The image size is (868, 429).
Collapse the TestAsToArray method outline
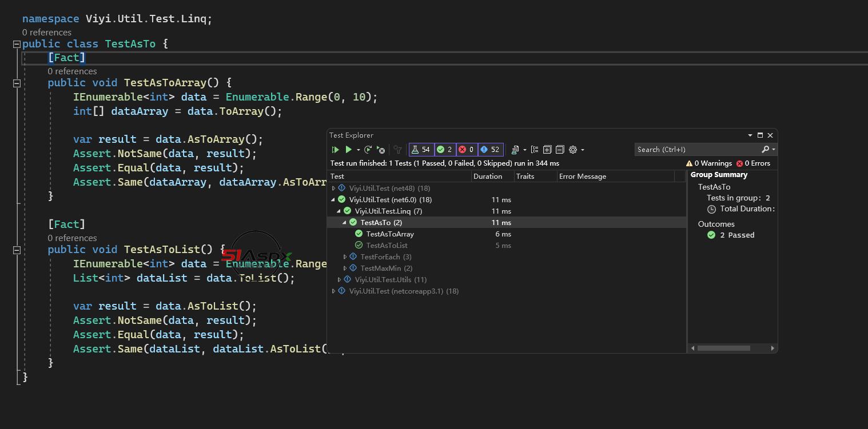pyautogui.click(x=17, y=83)
